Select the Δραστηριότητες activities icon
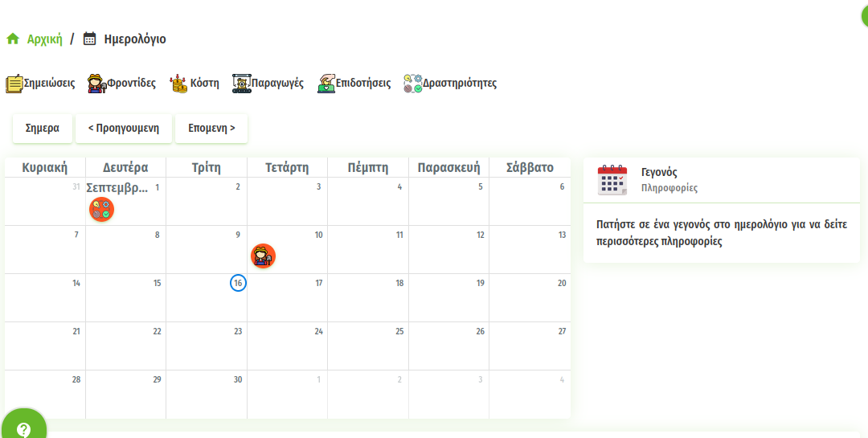868x438 pixels. pyautogui.click(x=412, y=84)
